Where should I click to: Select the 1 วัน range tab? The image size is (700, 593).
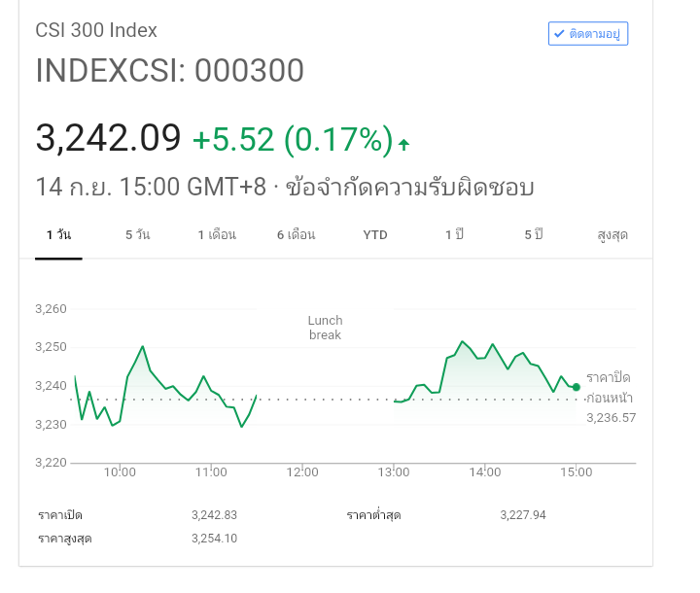[58, 235]
